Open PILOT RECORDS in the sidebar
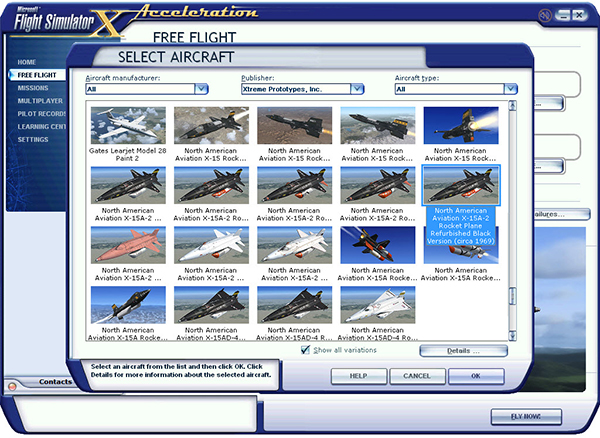The height and width of the screenshot is (438, 600). pos(41,114)
